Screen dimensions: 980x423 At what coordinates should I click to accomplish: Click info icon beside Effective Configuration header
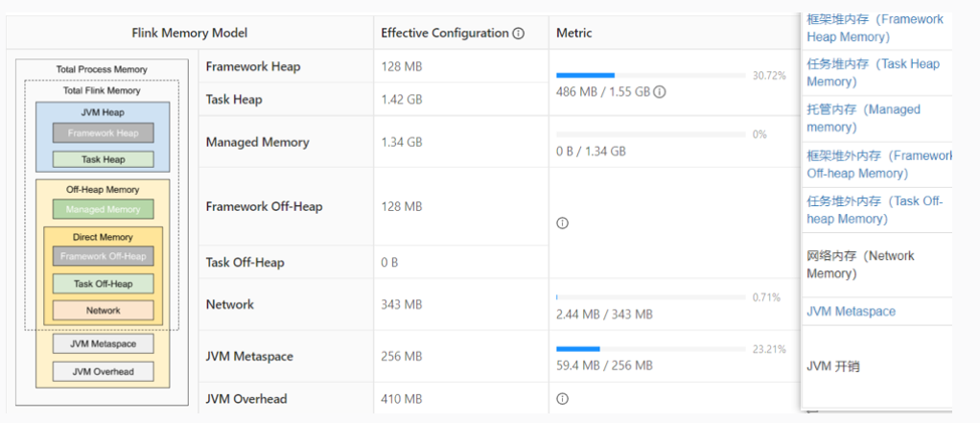click(x=519, y=34)
